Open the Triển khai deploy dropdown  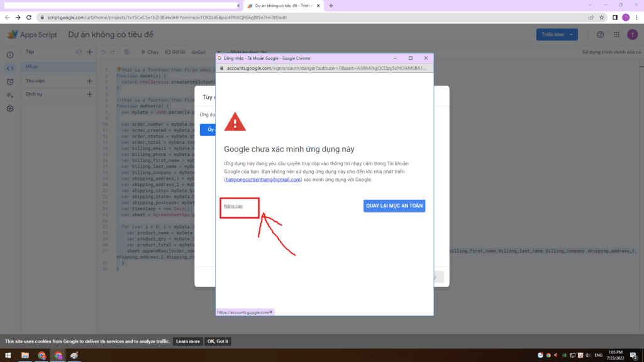coord(557,35)
